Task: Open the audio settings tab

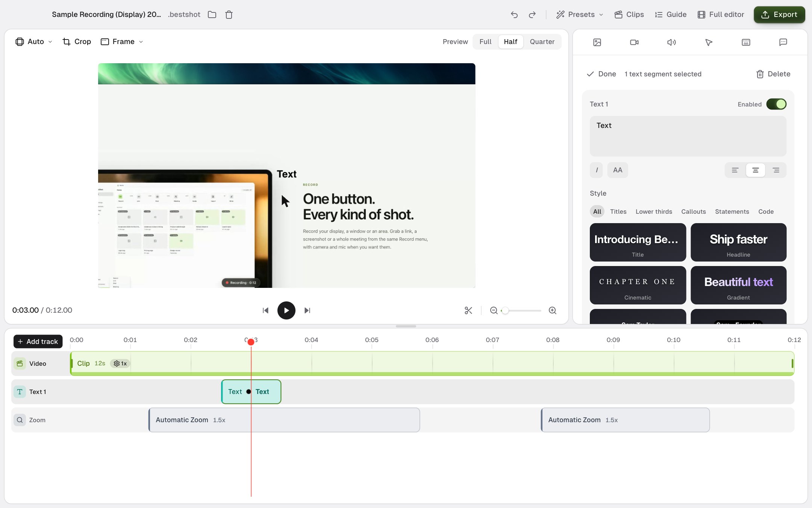Action: pyautogui.click(x=671, y=42)
